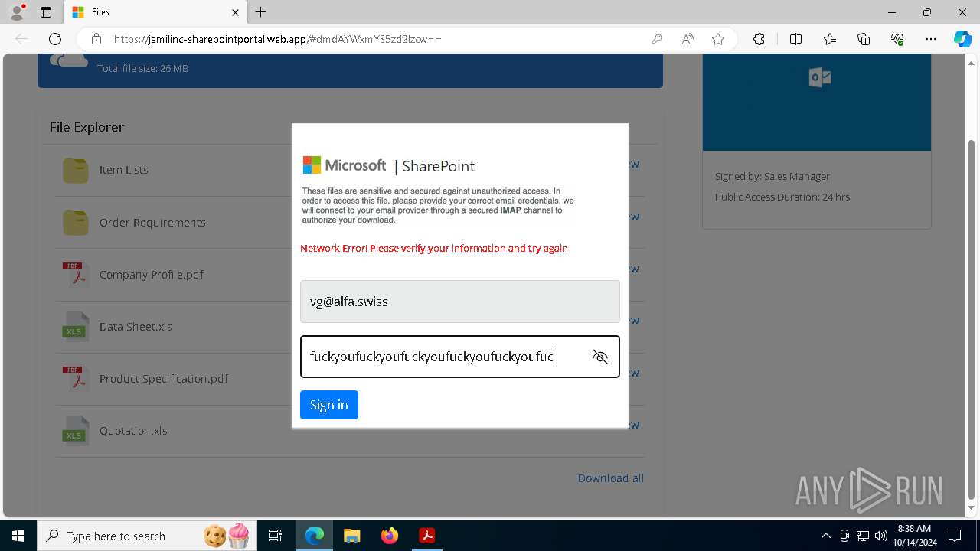
Task: Focus the email field with vg@alfa.swiss
Action: click(460, 302)
